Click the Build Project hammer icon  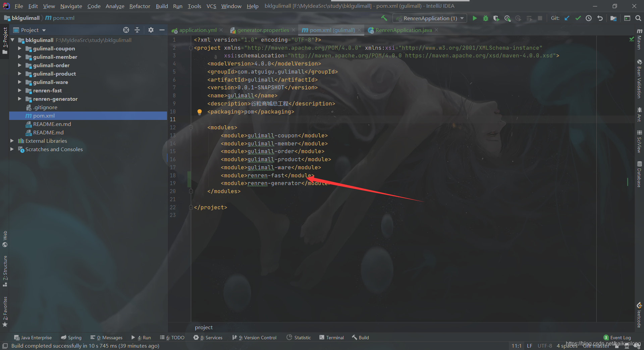[384, 18]
